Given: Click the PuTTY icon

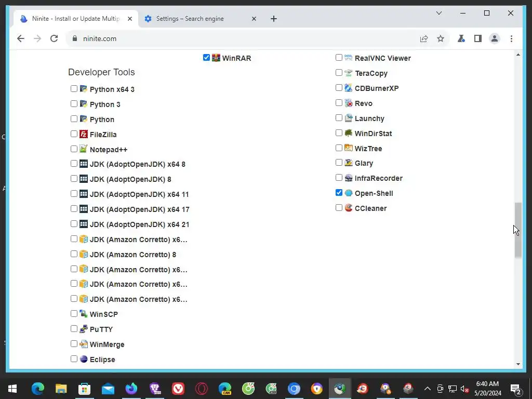Looking at the screenshot, I should (x=84, y=329).
